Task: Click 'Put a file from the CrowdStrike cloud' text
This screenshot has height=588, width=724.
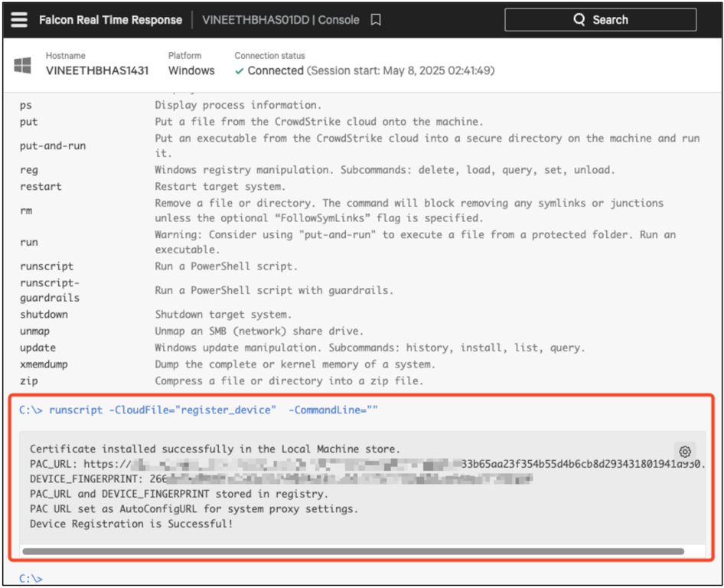Action: [319, 122]
